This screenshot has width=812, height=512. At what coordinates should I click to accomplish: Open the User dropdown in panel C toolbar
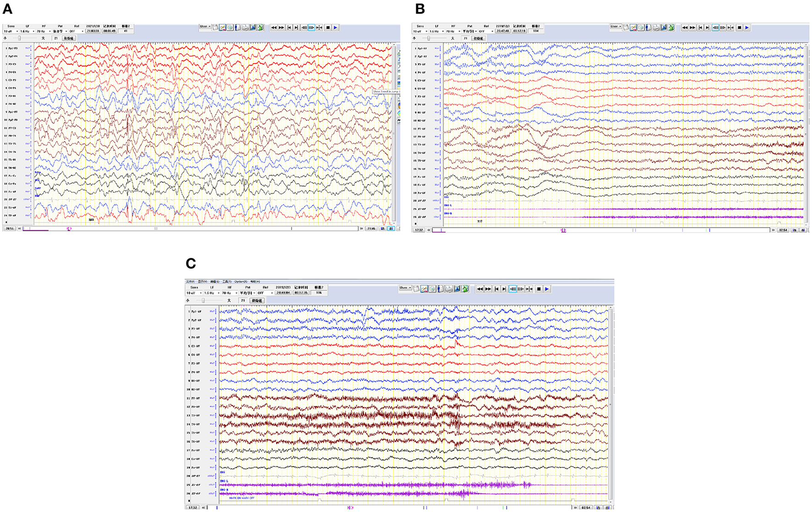[x=405, y=288]
